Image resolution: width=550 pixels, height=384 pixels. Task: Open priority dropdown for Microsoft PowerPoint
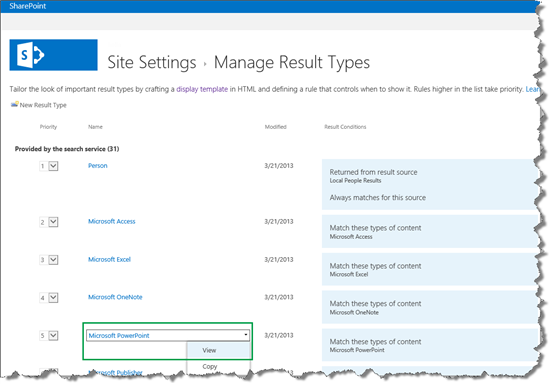pyautogui.click(x=53, y=336)
